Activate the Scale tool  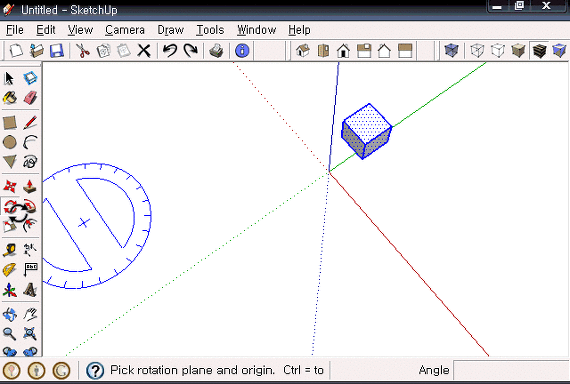tap(8, 227)
